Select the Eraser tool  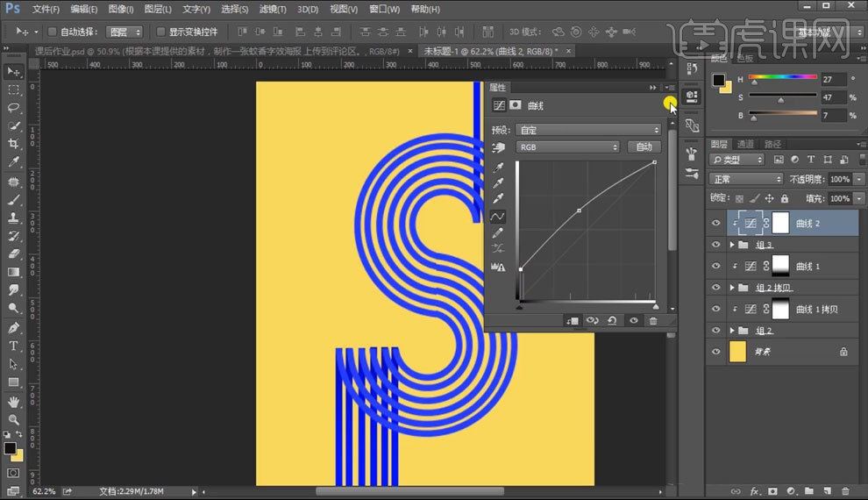(13, 254)
